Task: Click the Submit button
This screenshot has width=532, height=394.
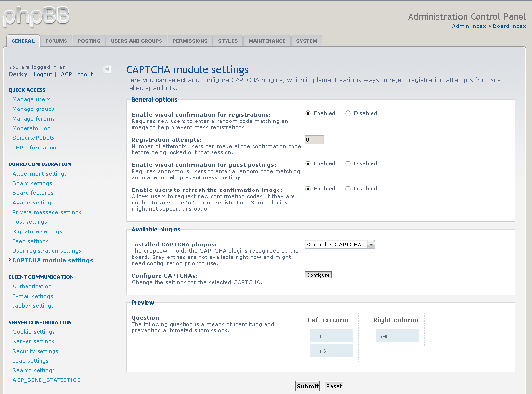Action: (x=307, y=386)
